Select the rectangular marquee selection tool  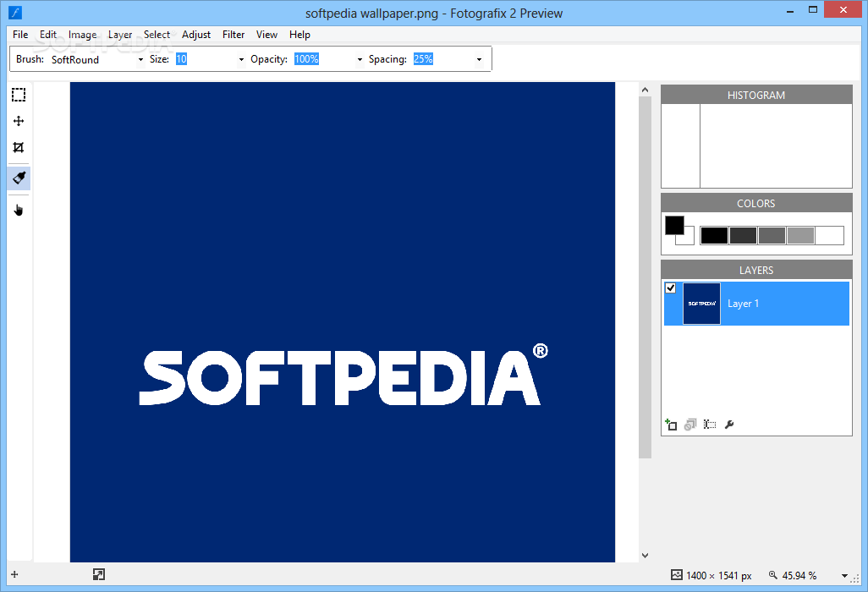19,96
